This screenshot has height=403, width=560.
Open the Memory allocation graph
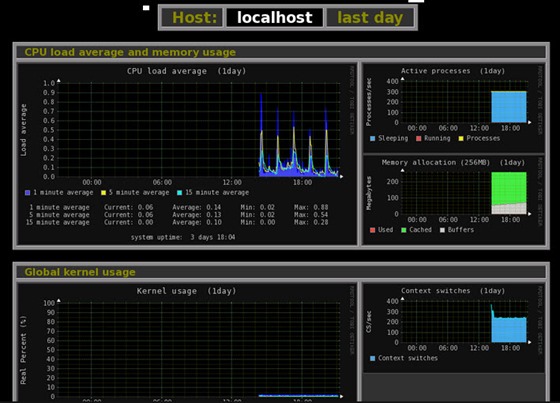453,200
